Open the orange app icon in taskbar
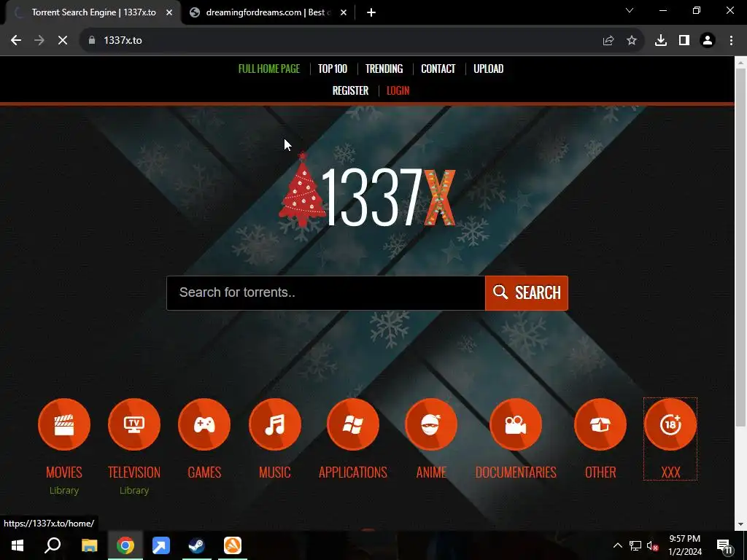Viewport: 747px width, 560px height. click(x=233, y=545)
